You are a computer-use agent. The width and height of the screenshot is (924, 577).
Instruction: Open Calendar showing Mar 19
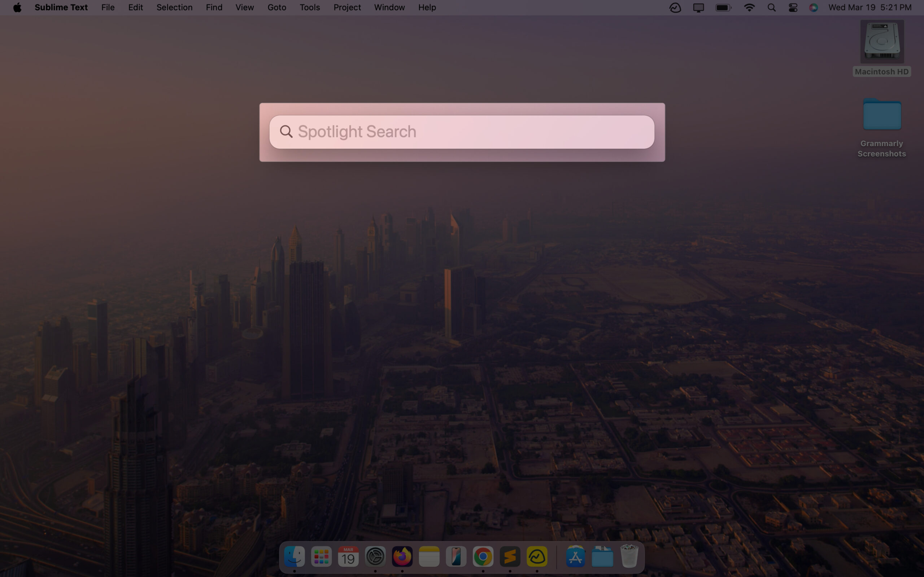pyautogui.click(x=348, y=557)
